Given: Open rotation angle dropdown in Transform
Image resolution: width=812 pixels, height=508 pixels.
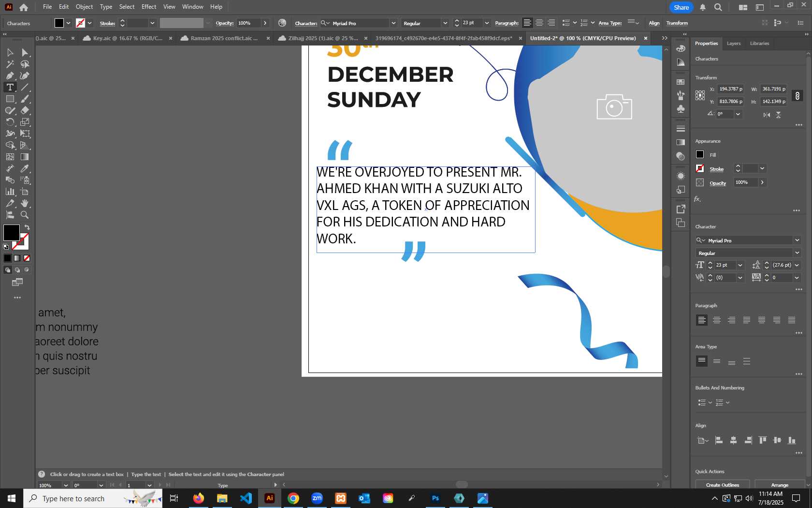Looking at the screenshot, I should [738, 114].
